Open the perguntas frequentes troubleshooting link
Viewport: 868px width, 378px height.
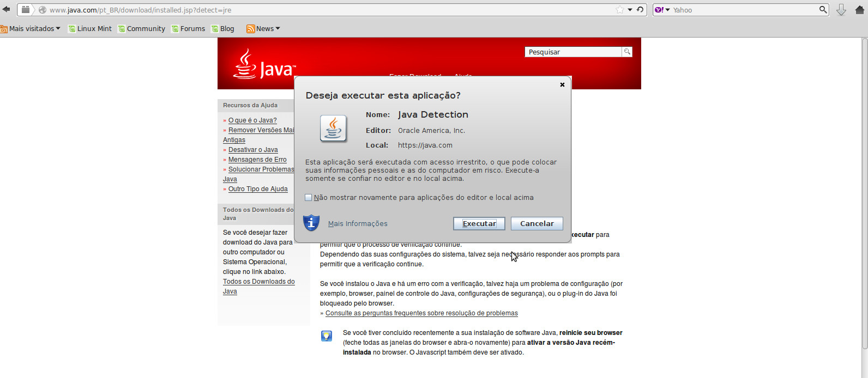[x=421, y=313]
